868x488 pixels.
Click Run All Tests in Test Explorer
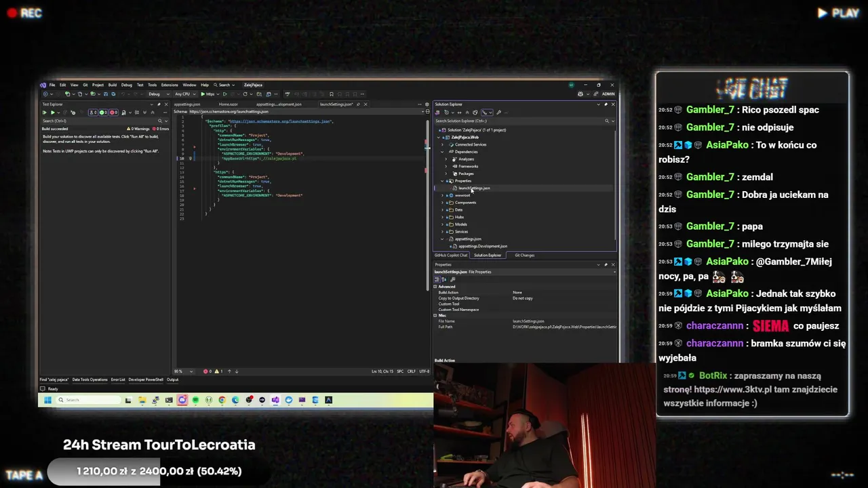click(x=44, y=113)
